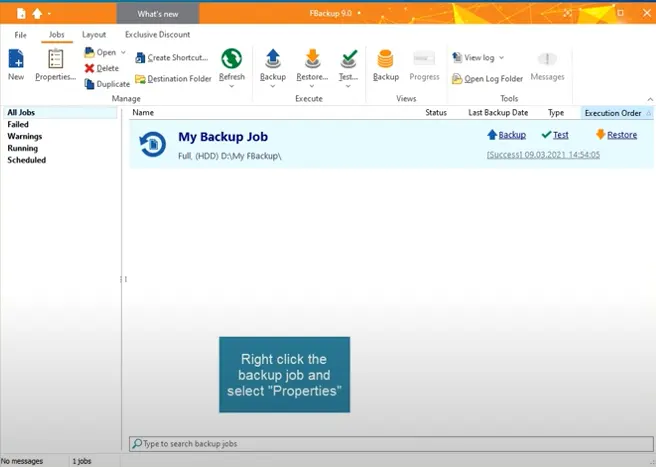Click the Refresh icon

point(231,61)
